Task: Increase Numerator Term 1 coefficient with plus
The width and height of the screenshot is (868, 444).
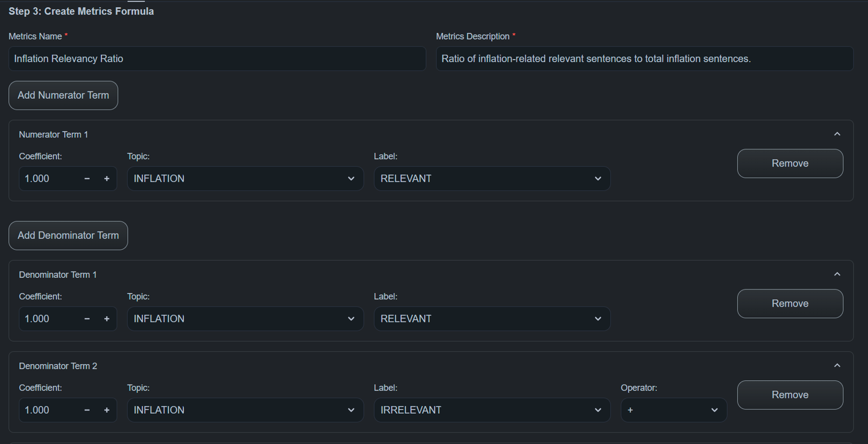Action: tap(107, 179)
